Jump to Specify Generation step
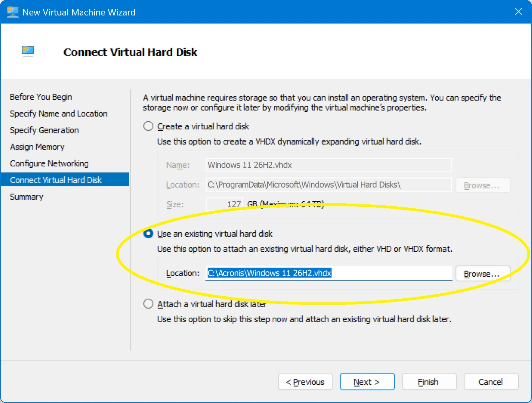The image size is (532, 403). click(x=44, y=130)
